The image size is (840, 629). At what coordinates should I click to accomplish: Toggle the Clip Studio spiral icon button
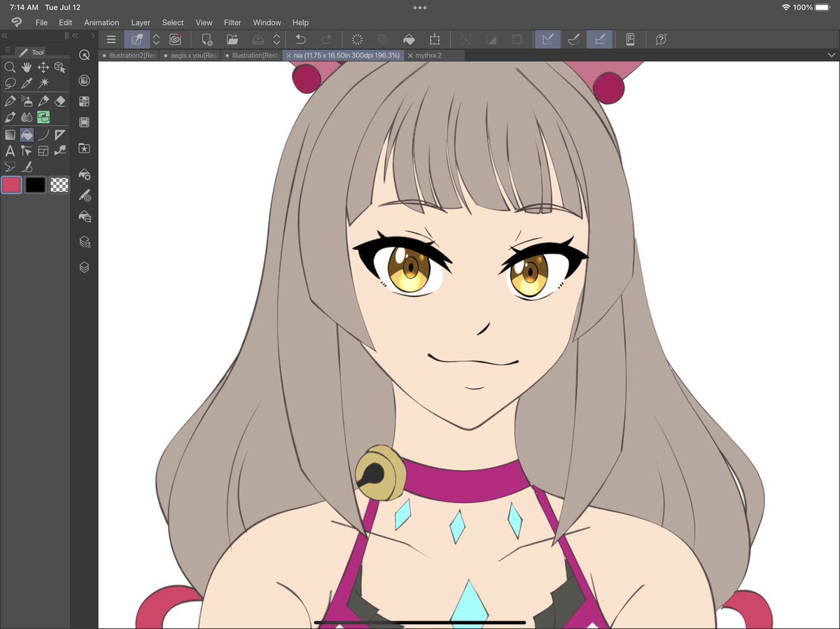pyautogui.click(x=176, y=40)
